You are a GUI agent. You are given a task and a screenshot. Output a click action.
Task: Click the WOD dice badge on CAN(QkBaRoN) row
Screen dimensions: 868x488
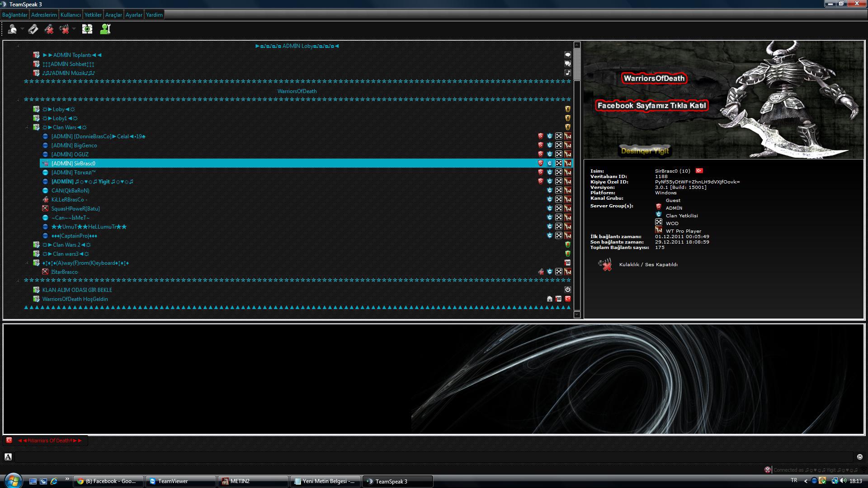click(559, 191)
